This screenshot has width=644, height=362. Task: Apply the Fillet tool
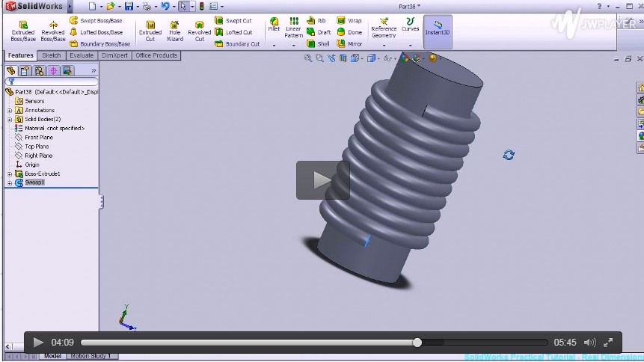tap(274, 25)
